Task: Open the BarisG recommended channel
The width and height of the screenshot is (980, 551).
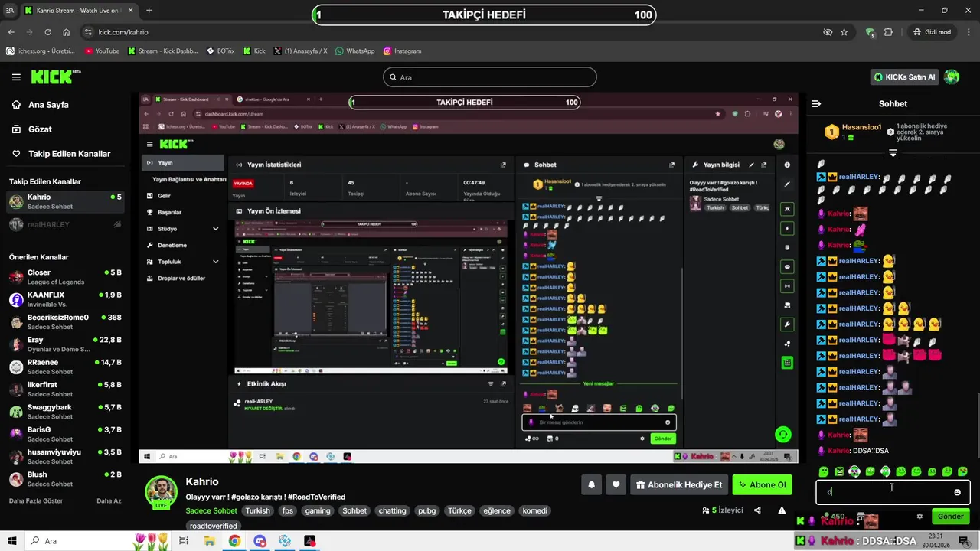Action: point(64,434)
